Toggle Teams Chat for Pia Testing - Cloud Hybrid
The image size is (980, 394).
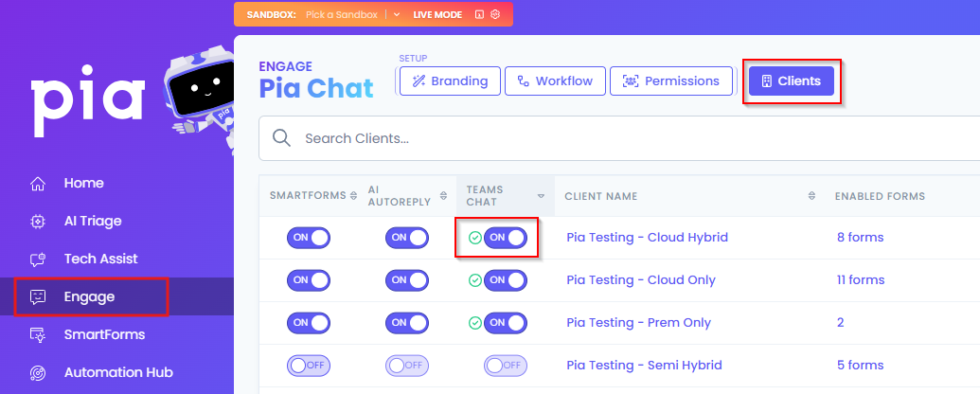pyautogui.click(x=506, y=238)
